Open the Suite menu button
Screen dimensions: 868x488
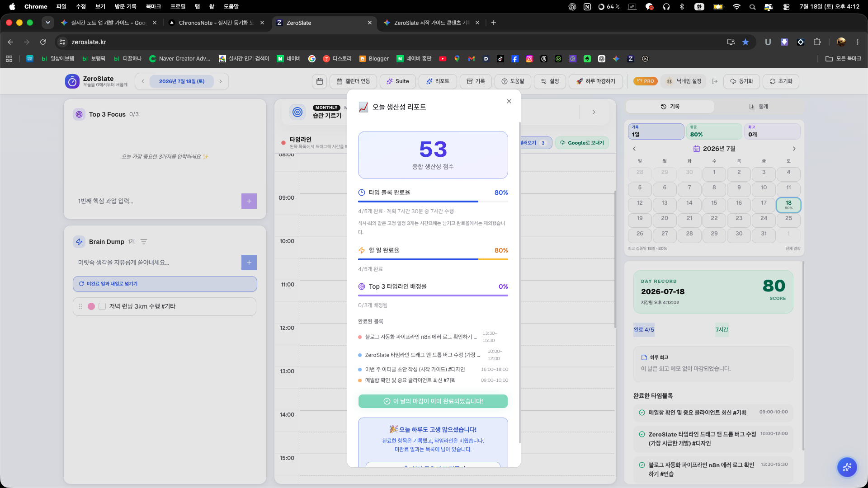pyautogui.click(x=398, y=81)
